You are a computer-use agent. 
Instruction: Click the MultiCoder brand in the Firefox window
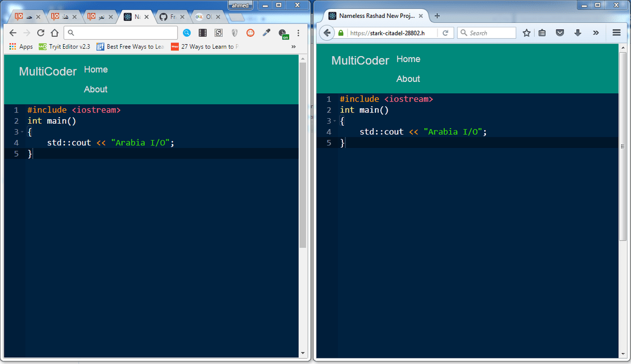coord(360,61)
